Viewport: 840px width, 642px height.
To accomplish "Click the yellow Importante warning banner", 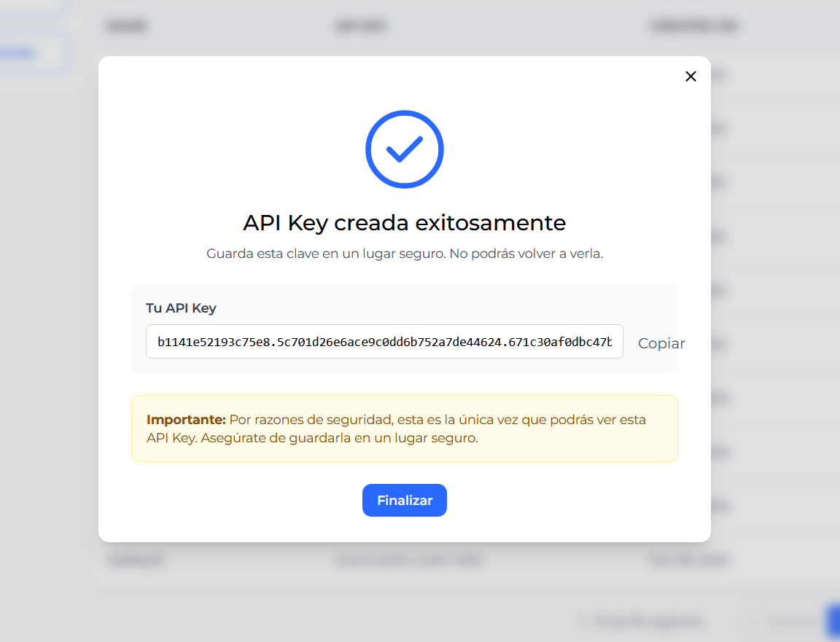I will 405,428.
